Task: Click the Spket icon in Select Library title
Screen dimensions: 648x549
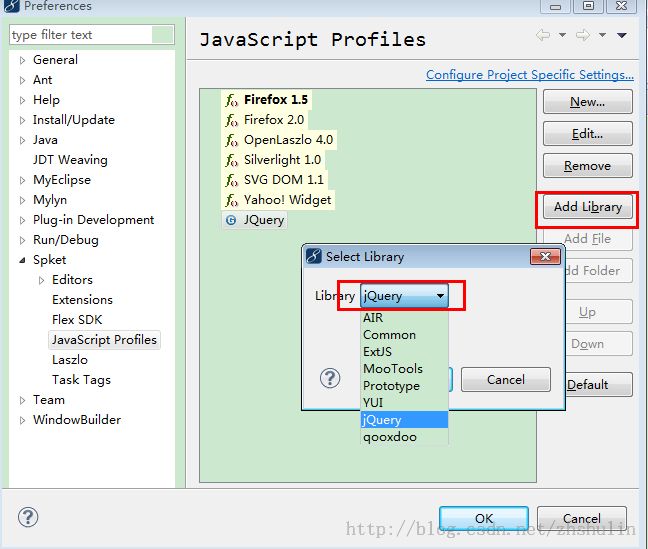Action: [313, 256]
